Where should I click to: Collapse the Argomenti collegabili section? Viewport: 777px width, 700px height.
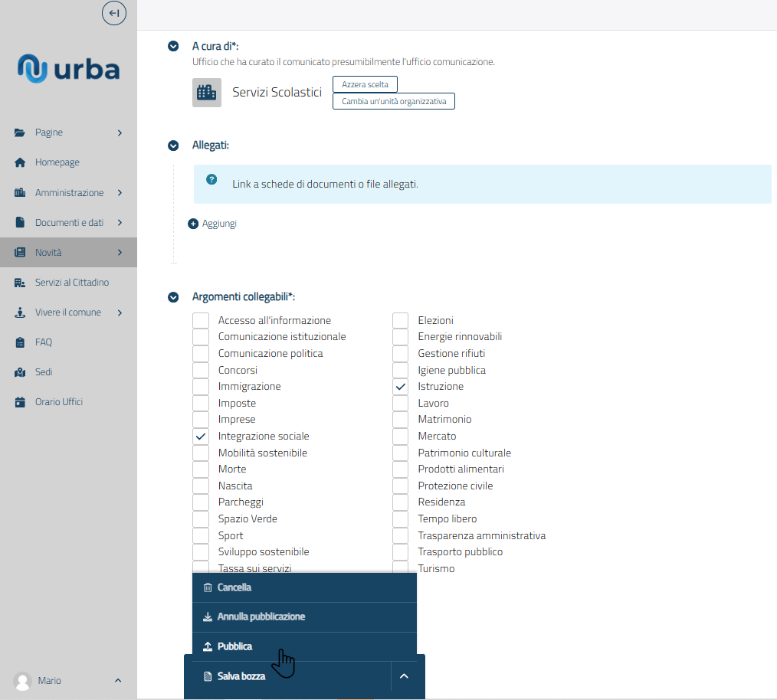[173, 296]
